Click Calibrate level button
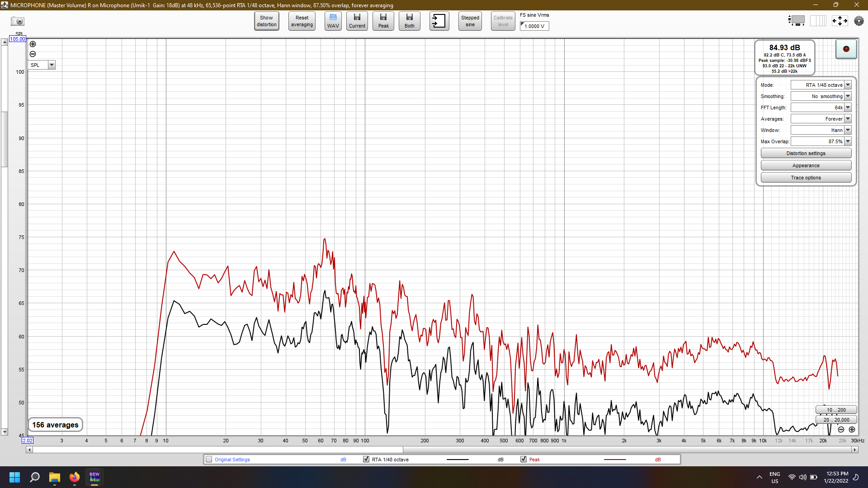The image size is (868, 488). coord(503,21)
